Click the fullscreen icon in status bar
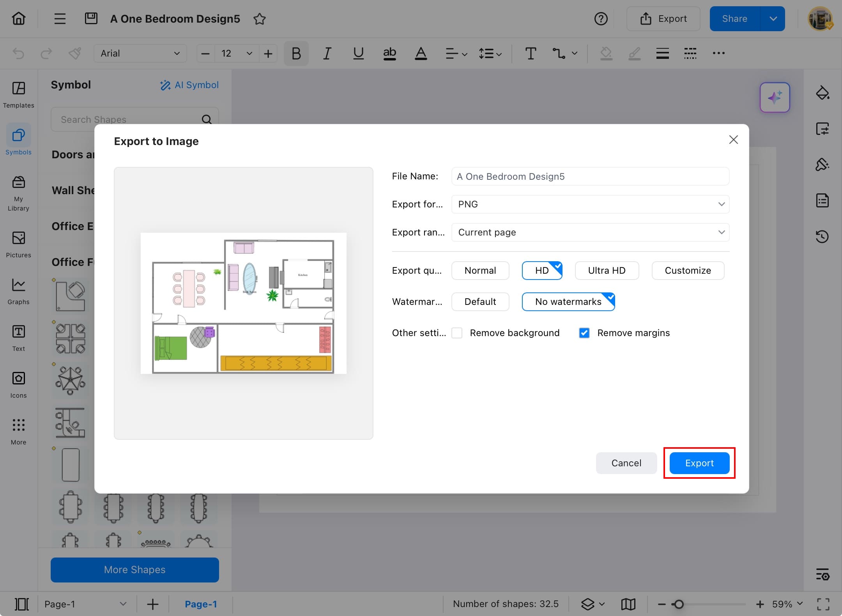 point(823,604)
